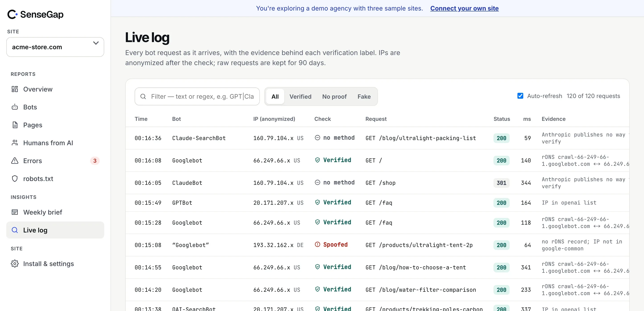
Task: Click the 120 of 120 requests counter
Action: point(593,96)
